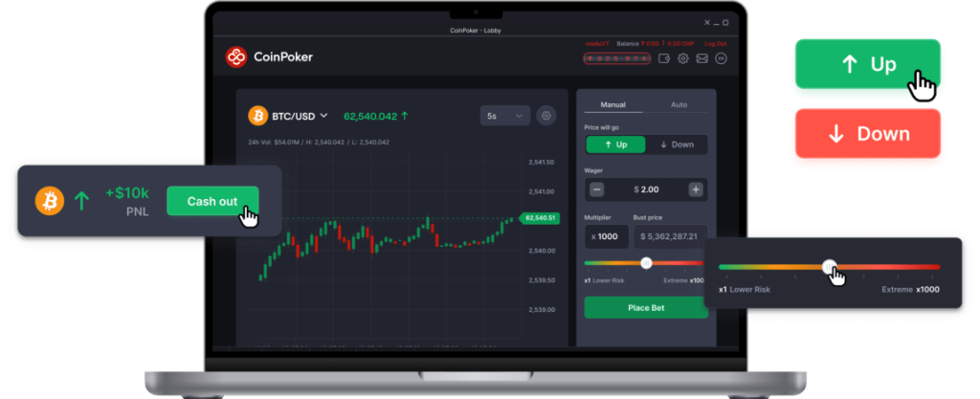Open the EN language selector
Screen dimensions: 980x399
pyautogui.click(x=722, y=58)
